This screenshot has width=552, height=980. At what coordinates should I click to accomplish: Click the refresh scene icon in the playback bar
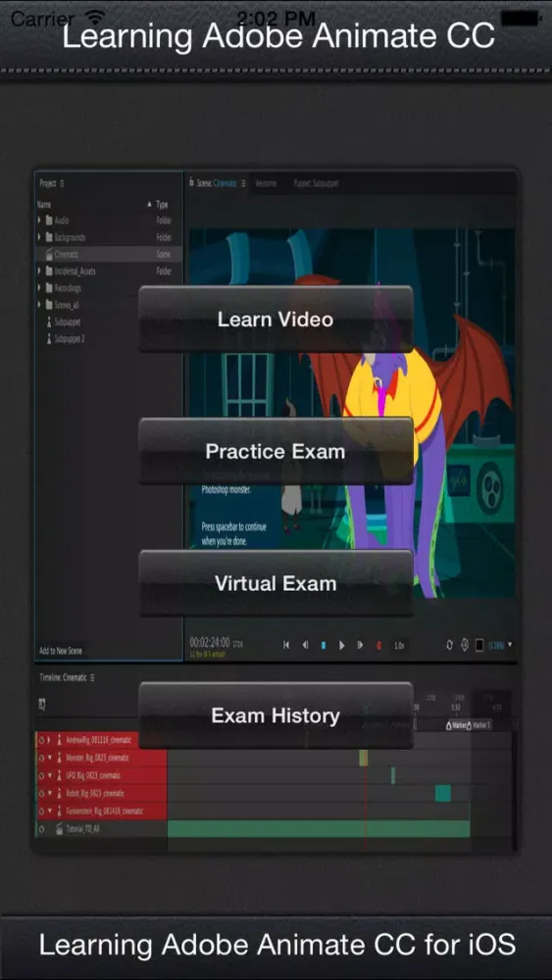449,645
